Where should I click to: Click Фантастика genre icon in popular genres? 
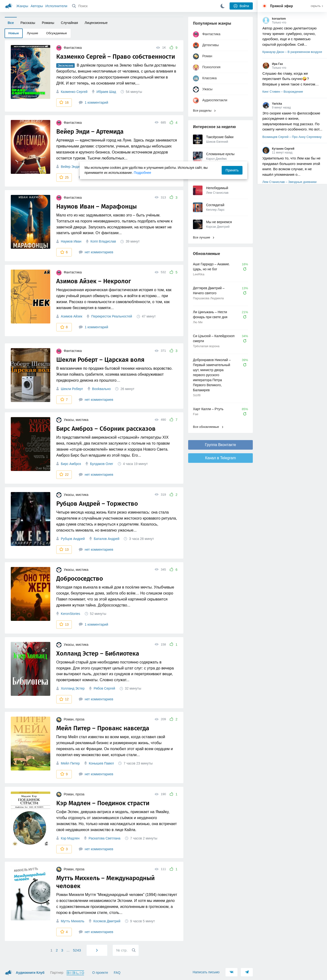pyautogui.click(x=196, y=34)
